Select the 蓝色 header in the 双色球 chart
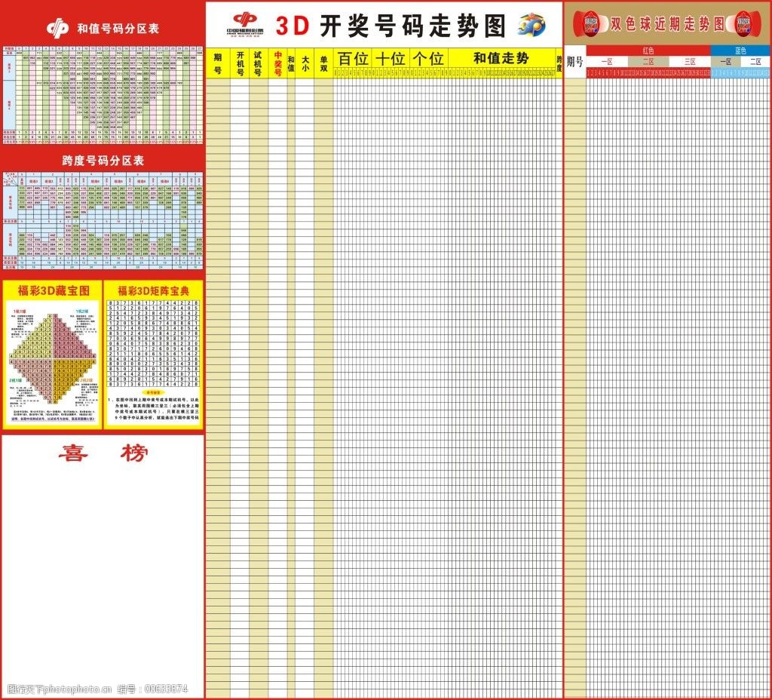772x700 pixels. point(740,50)
